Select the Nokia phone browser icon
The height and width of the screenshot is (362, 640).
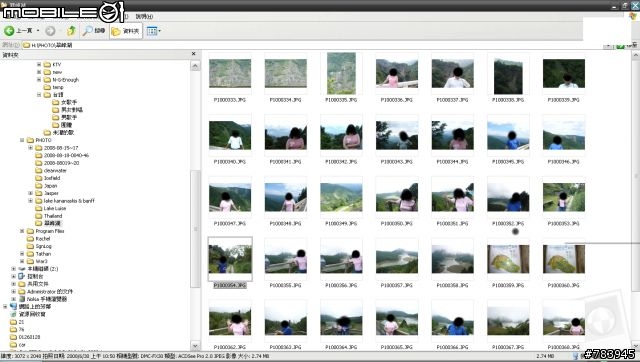coord(22,299)
